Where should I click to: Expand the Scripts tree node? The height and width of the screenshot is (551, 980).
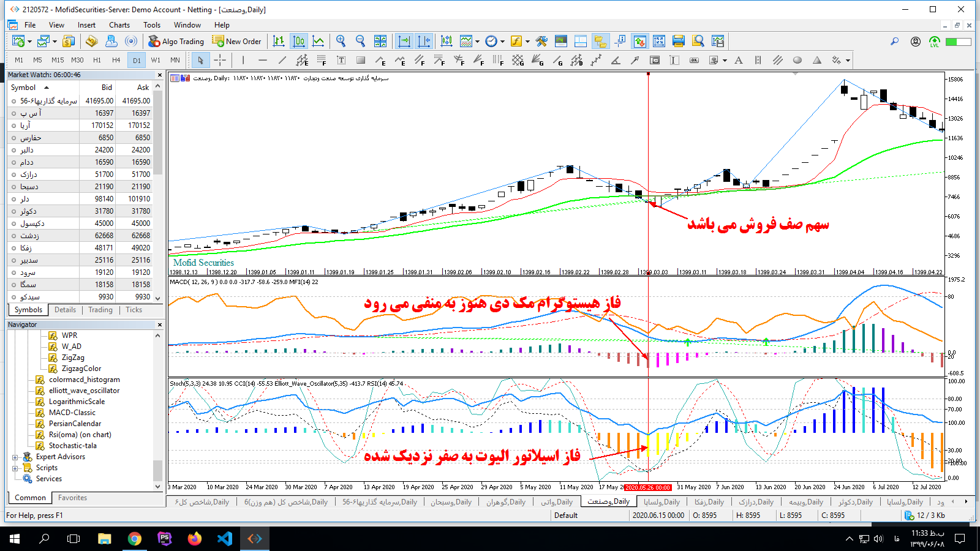point(15,468)
